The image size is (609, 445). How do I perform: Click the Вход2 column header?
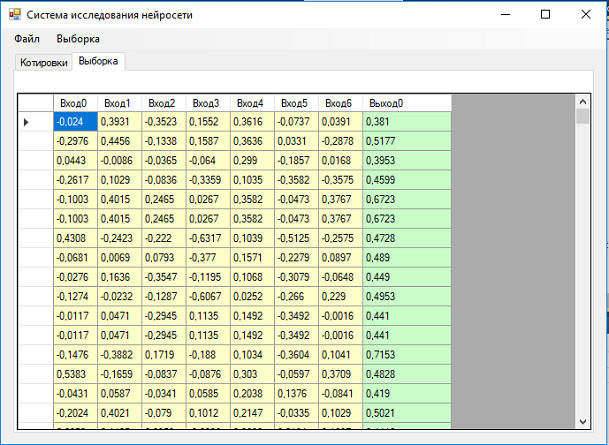coord(164,103)
